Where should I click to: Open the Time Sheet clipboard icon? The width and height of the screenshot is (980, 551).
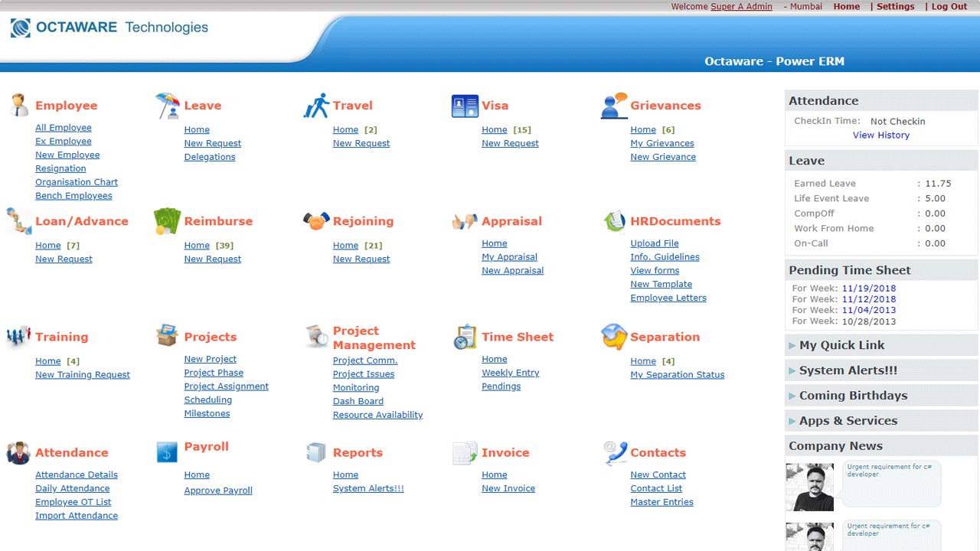click(465, 337)
